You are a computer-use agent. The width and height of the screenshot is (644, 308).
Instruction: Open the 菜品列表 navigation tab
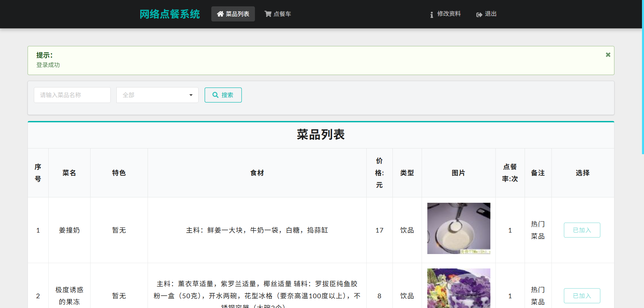[x=233, y=14]
